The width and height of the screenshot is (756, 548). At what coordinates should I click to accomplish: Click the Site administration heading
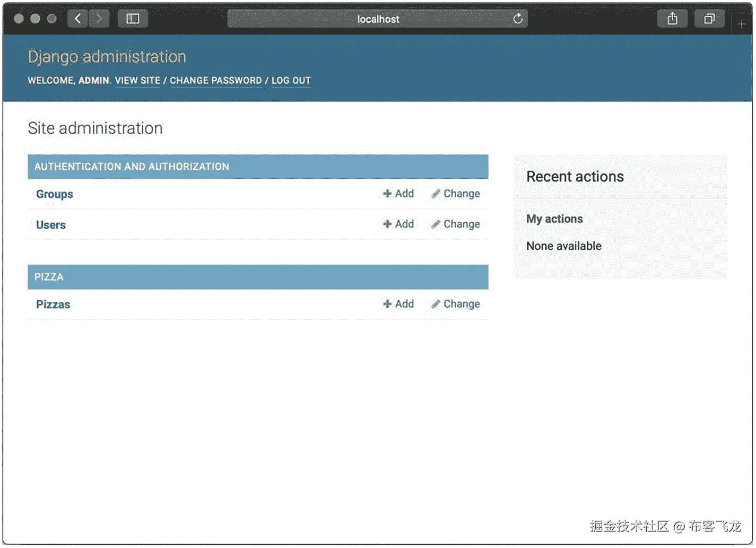pyautogui.click(x=95, y=128)
